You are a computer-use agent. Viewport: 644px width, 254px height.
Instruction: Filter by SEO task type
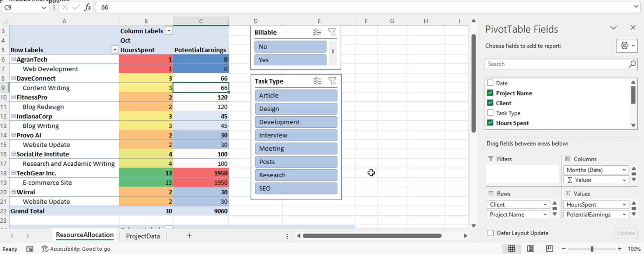point(296,188)
